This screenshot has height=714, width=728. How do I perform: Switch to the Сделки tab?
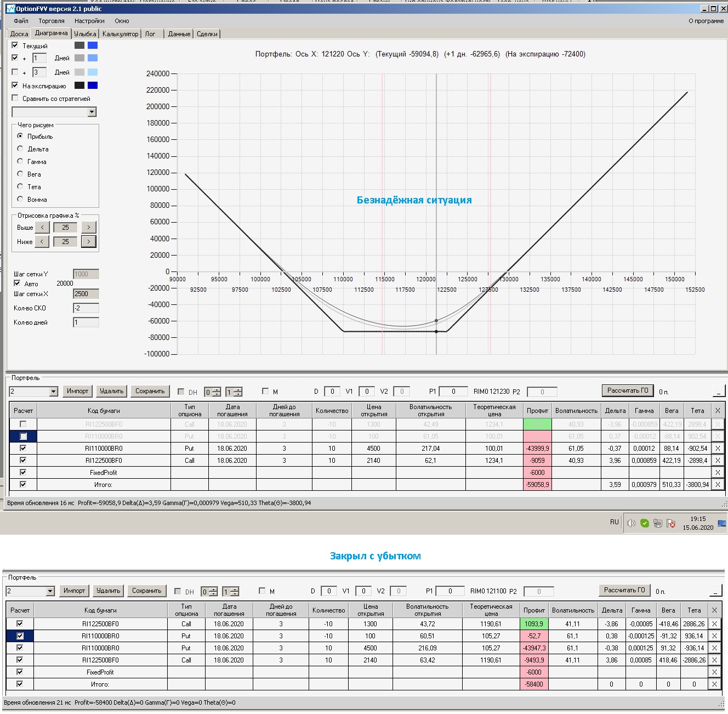pyautogui.click(x=207, y=34)
